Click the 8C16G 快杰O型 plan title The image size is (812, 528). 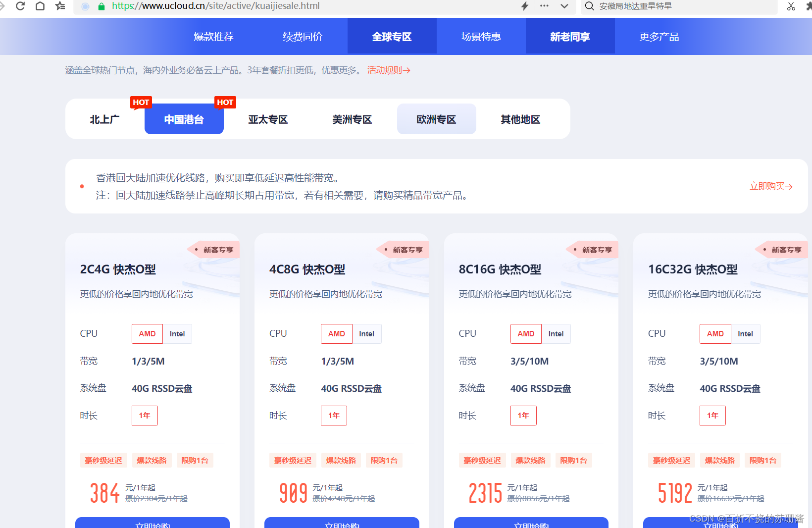pos(500,269)
